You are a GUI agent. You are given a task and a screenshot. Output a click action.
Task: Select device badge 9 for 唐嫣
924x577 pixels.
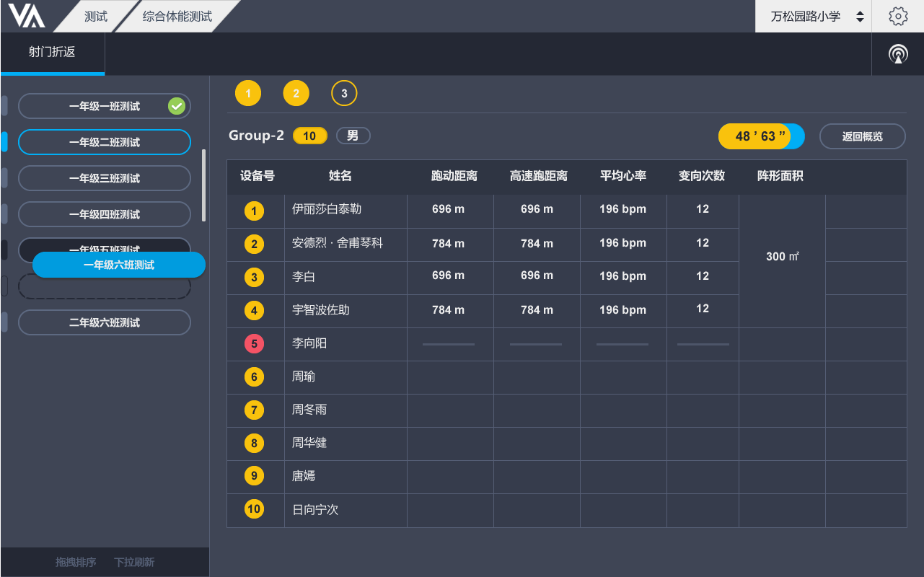point(254,476)
